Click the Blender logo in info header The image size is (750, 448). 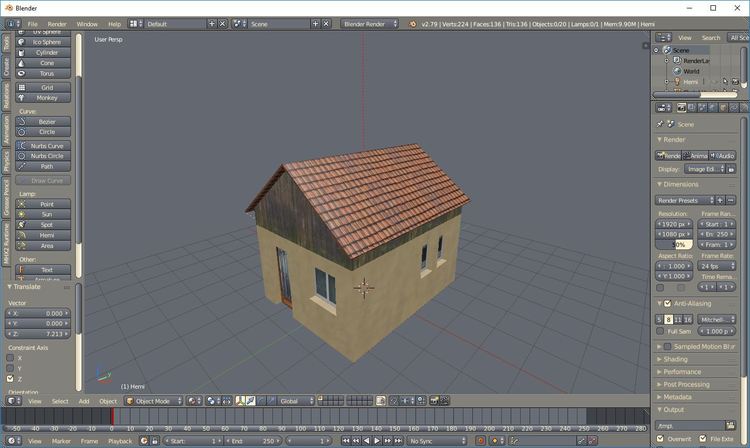pos(413,24)
